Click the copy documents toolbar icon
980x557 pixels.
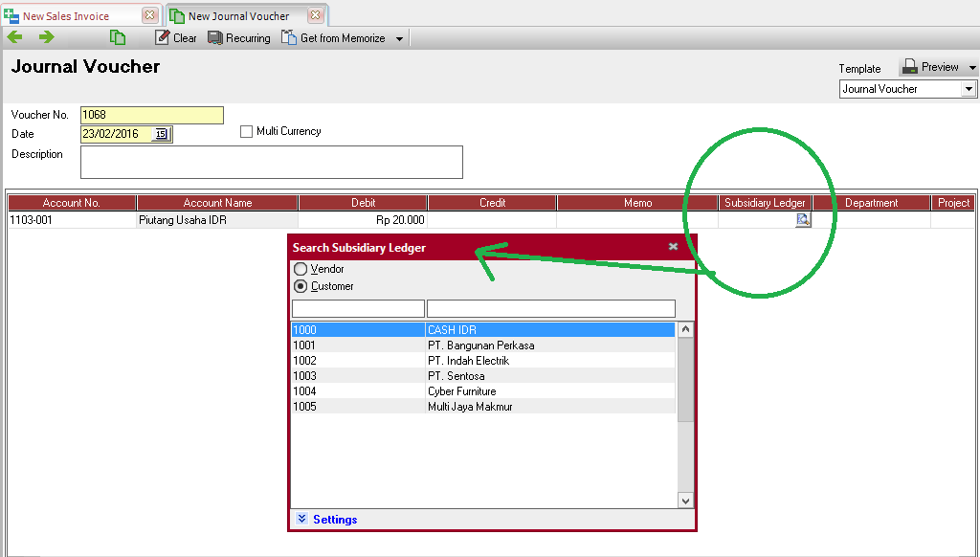pos(118,37)
